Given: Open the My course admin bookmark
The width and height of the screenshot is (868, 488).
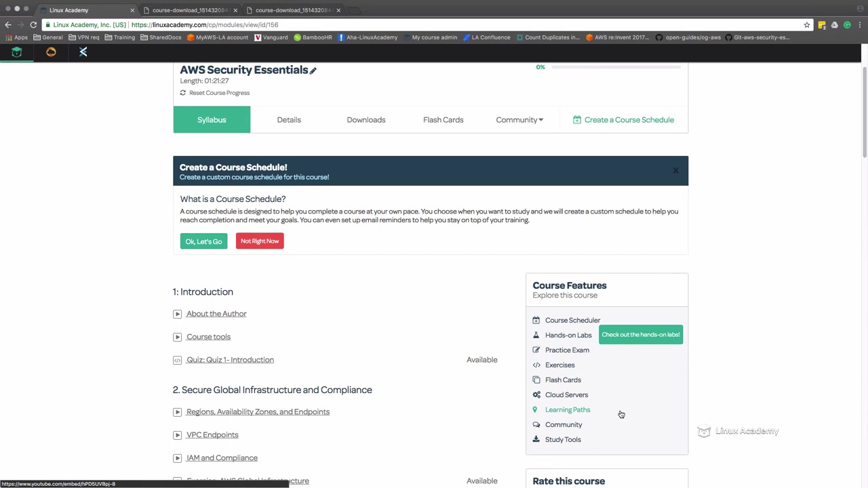Looking at the screenshot, I should 431,37.
